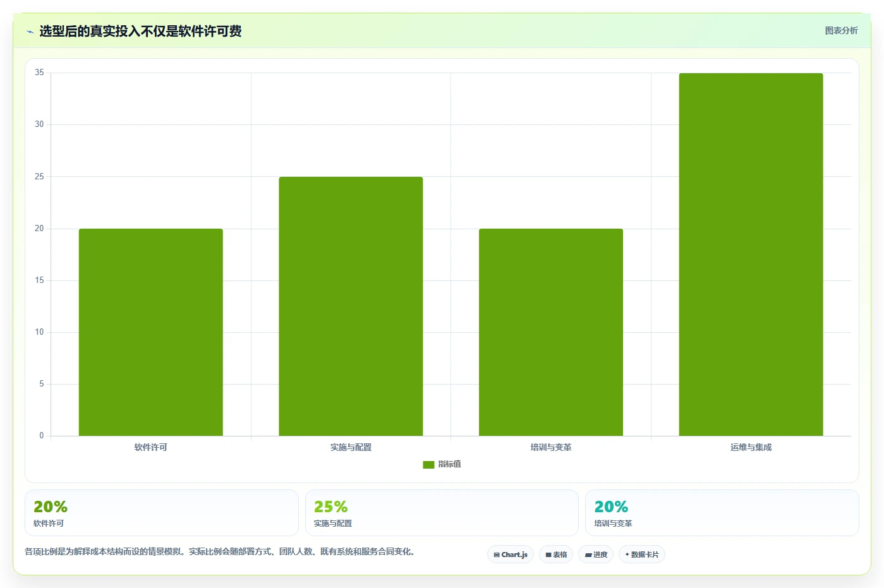Click the 培训与变革 x-axis label
This screenshot has width=884, height=588.
pos(551,447)
